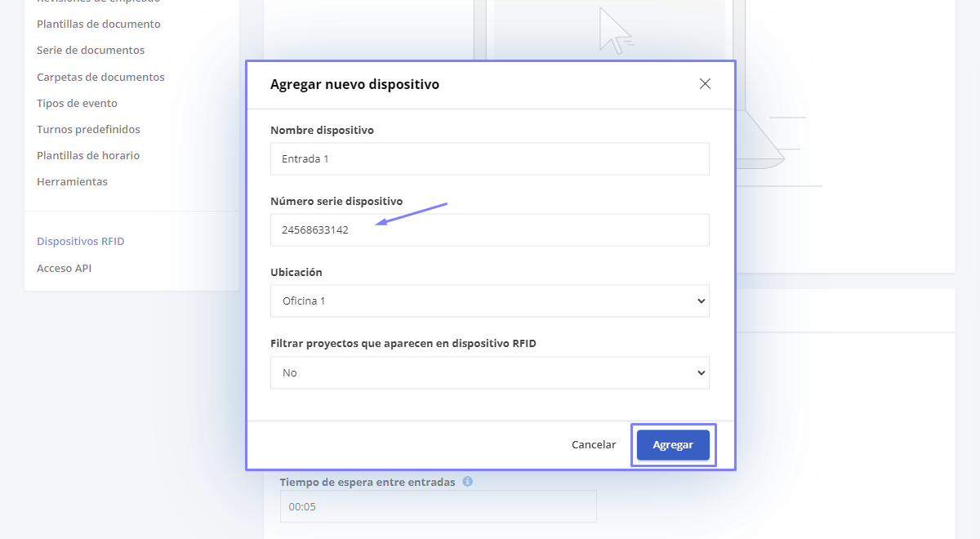The height and width of the screenshot is (539, 980).
Task: Go to Acceso API settings
Action: pos(64,268)
